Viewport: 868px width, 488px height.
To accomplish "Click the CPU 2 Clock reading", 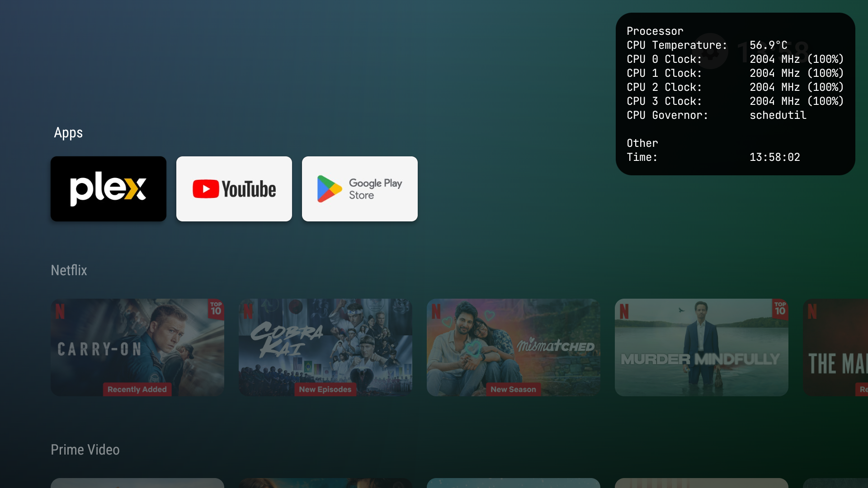I will (797, 87).
